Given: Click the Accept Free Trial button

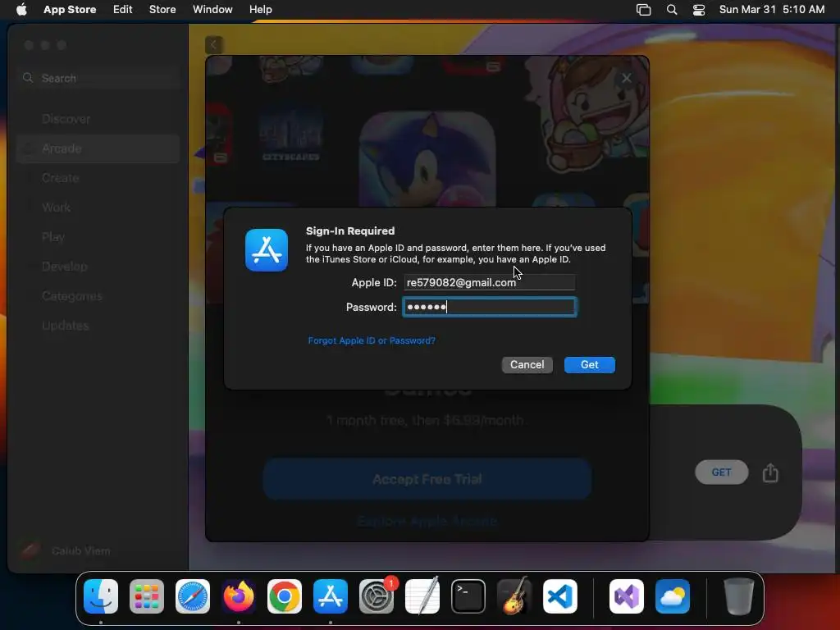Looking at the screenshot, I should [427, 479].
